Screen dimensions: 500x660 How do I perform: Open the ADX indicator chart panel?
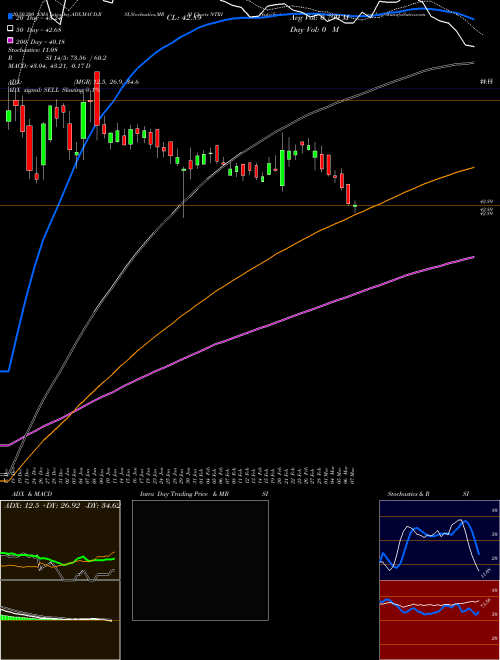60,540
